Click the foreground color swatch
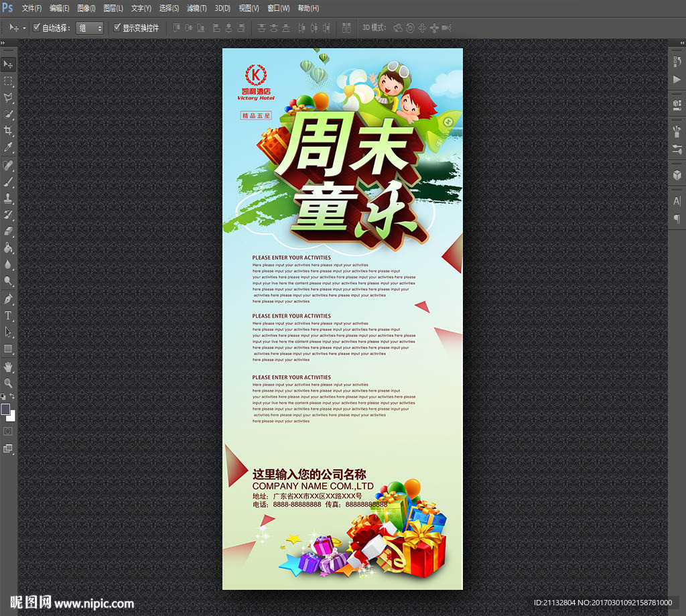Screen dimensions: 686x616 tap(5, 409)
